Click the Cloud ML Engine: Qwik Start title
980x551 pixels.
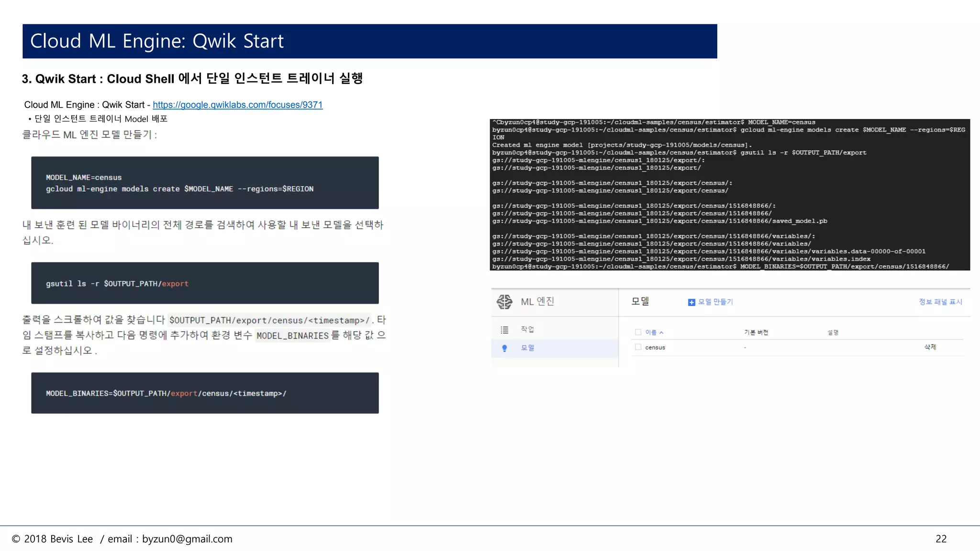click(x=157, y=41)
